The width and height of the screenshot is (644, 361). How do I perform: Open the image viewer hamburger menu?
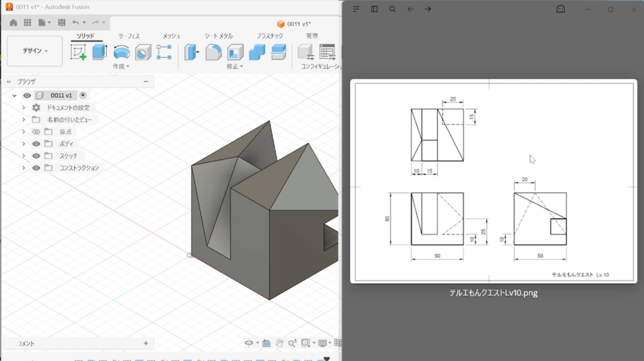pos(356,9)
